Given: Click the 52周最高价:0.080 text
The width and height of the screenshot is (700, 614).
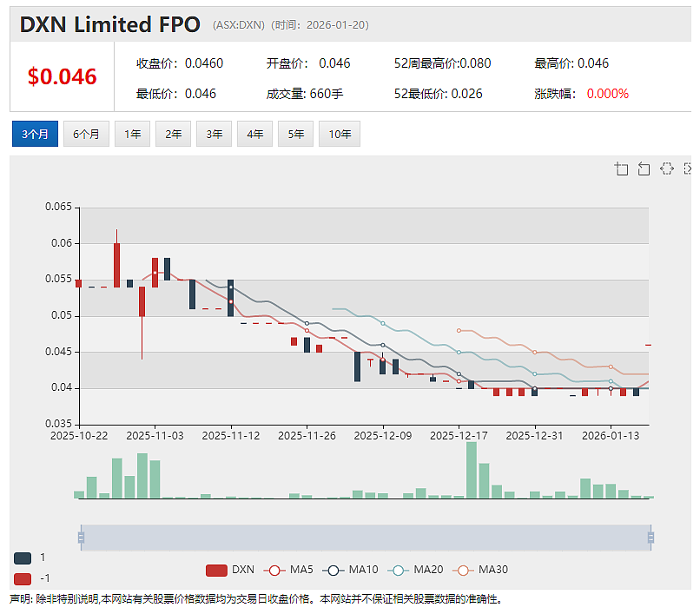Looking at the screenshot, I should point(442,63).
